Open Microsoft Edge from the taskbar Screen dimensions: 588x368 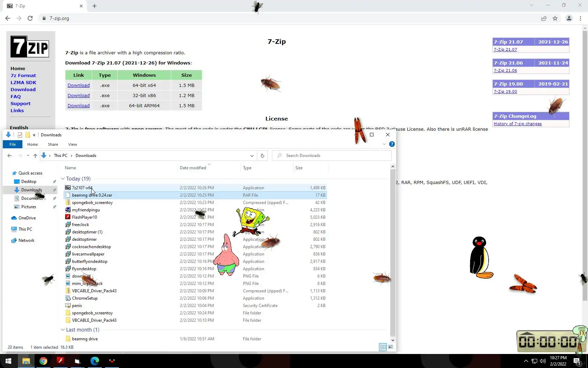pyautogui.click(x=94, y=361)
